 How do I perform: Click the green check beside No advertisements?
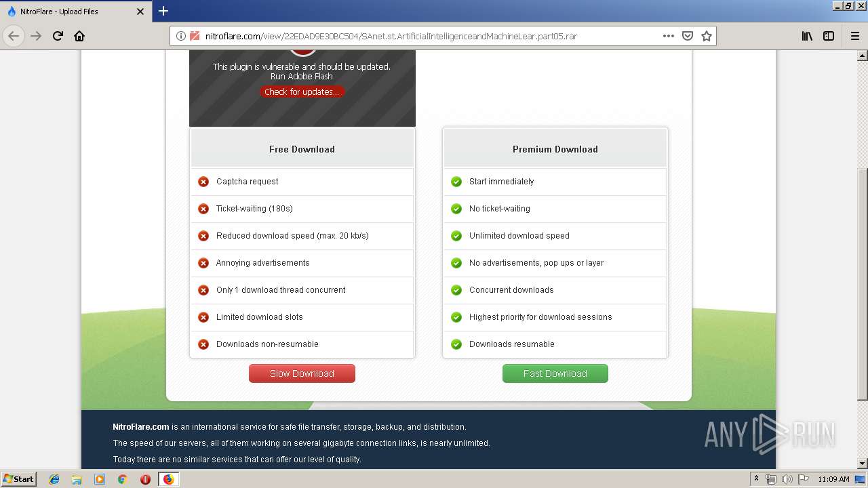456,263
